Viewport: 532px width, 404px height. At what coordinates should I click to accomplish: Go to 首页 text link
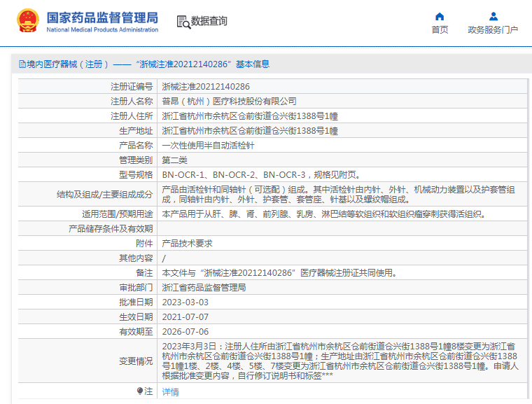(x=440, y=30)
